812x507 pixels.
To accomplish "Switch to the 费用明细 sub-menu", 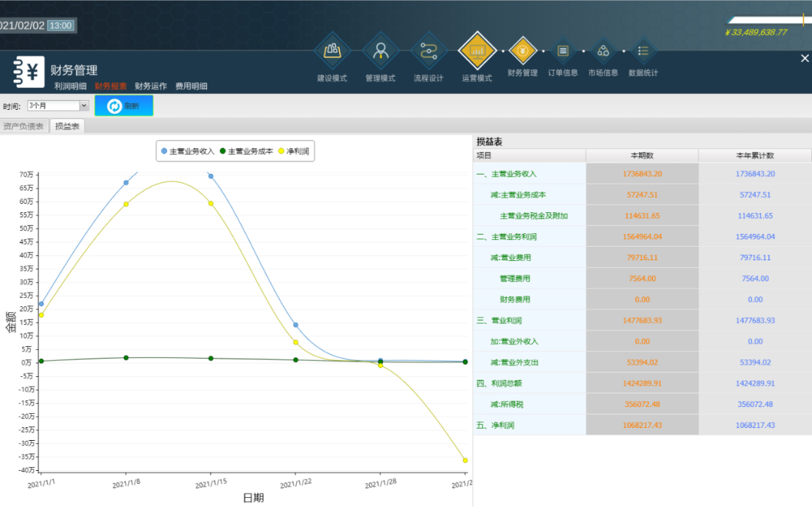I will (191, 86).
